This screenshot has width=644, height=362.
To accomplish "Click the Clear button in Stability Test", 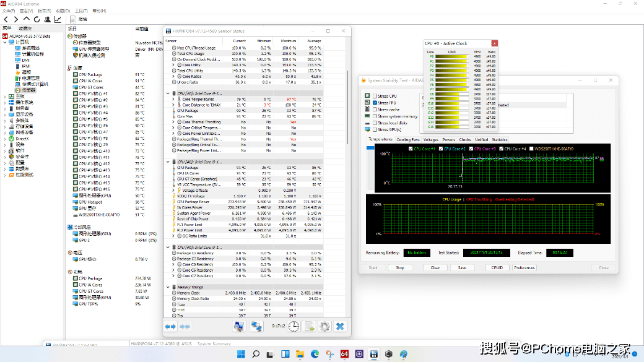I will 435,267.
